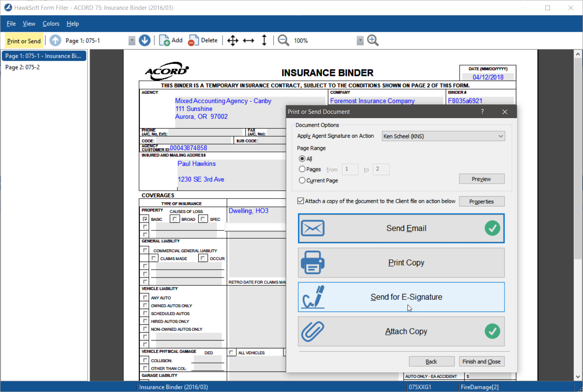Click Finish and Close button
Viewport: 583px width, 392px height.
click(x=481, y=361)
